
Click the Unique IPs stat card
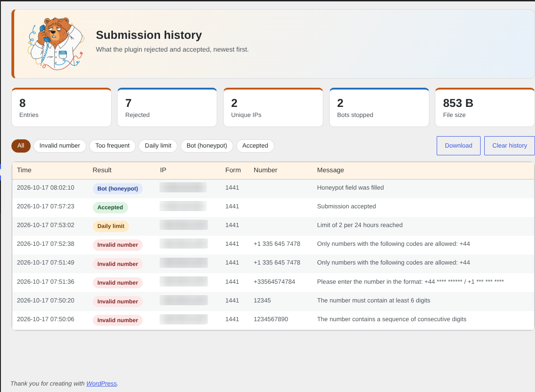tap(273, 107)
